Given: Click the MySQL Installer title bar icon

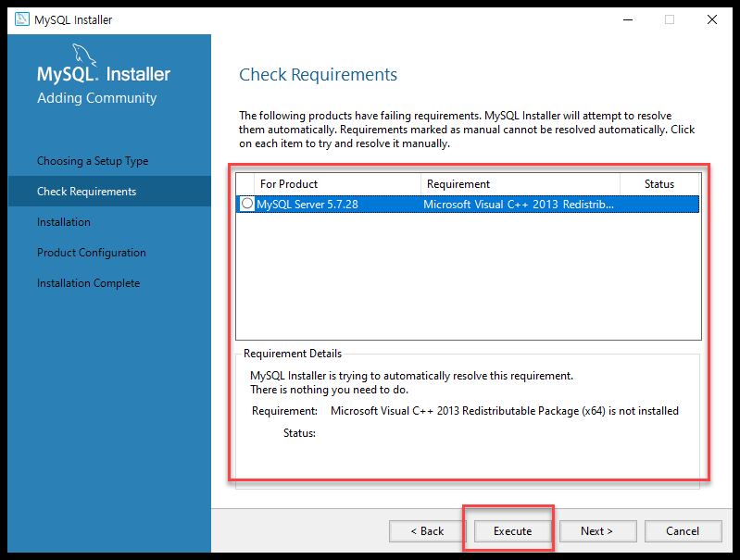Looking at the screenshot, I should click(x=21, y=19).
